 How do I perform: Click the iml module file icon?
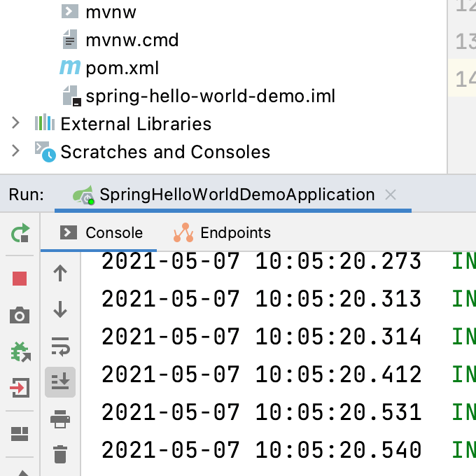point(71,96)
